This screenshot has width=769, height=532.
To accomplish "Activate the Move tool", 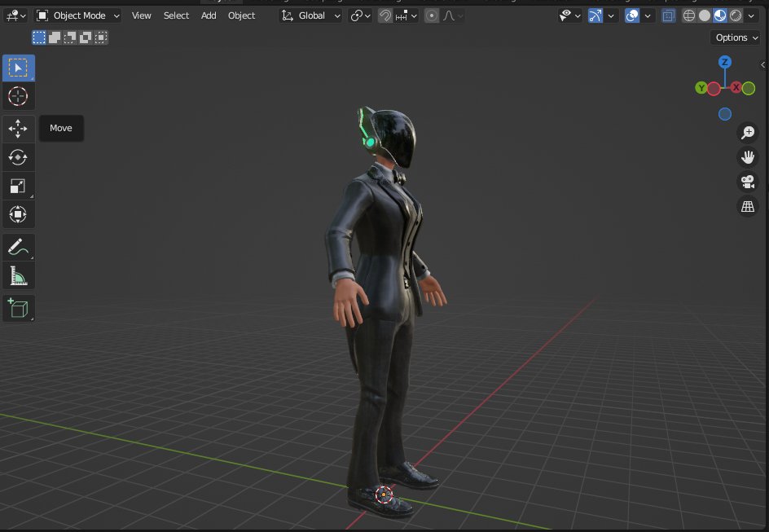I will 18,129.
